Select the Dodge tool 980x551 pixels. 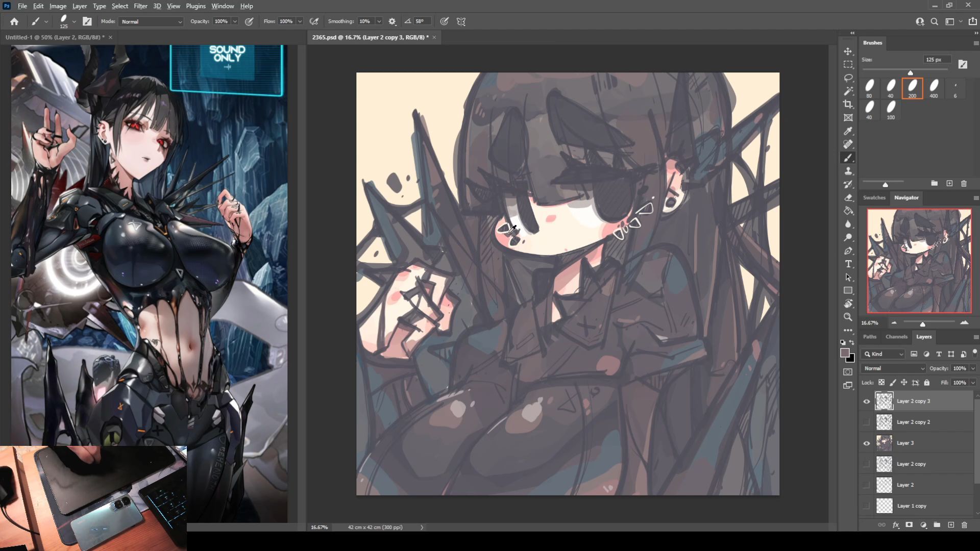click(x=848, y=238)
